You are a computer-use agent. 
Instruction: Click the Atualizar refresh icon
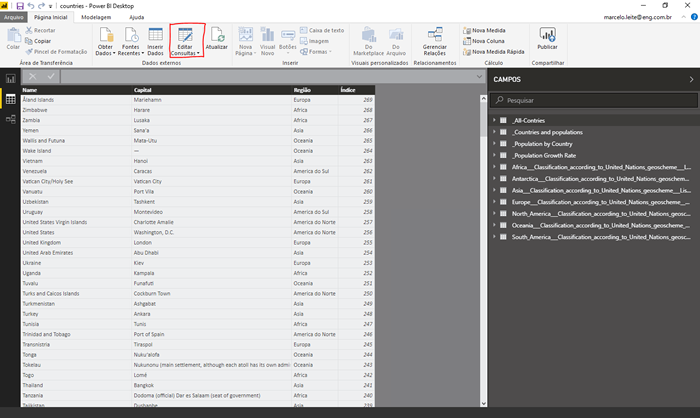click(x=216, y=36)
